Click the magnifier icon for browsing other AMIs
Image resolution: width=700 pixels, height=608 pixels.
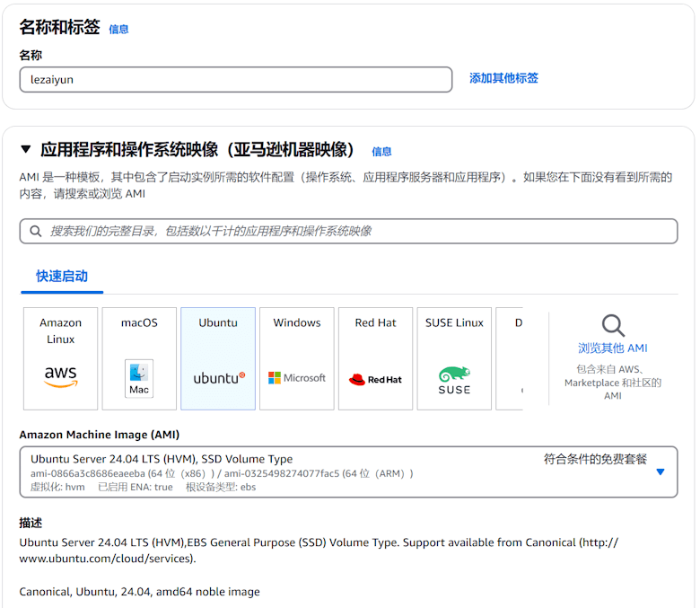613,325
